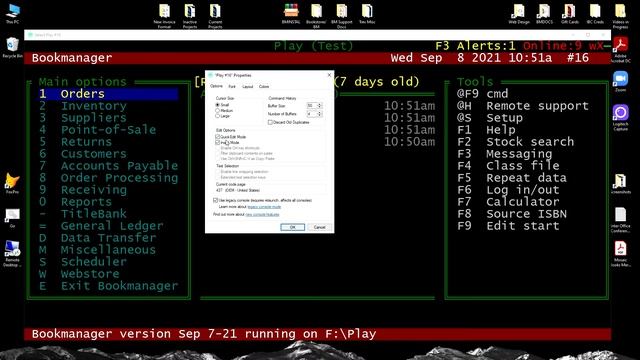
Task: Click the Buffer Size stepper arrows
Action: pos(320,106)
